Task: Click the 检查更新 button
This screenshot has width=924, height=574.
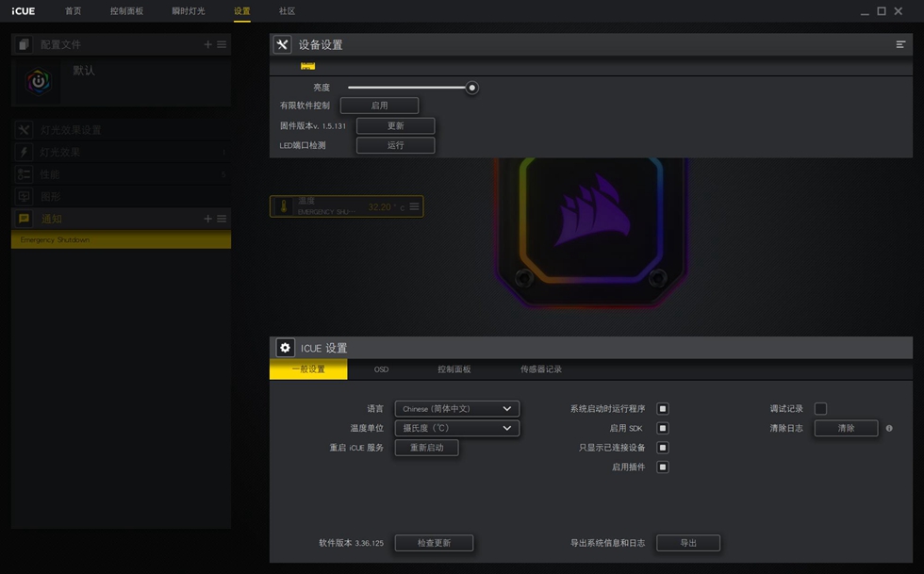Action: pyautogui.click(x=434, y=543)
